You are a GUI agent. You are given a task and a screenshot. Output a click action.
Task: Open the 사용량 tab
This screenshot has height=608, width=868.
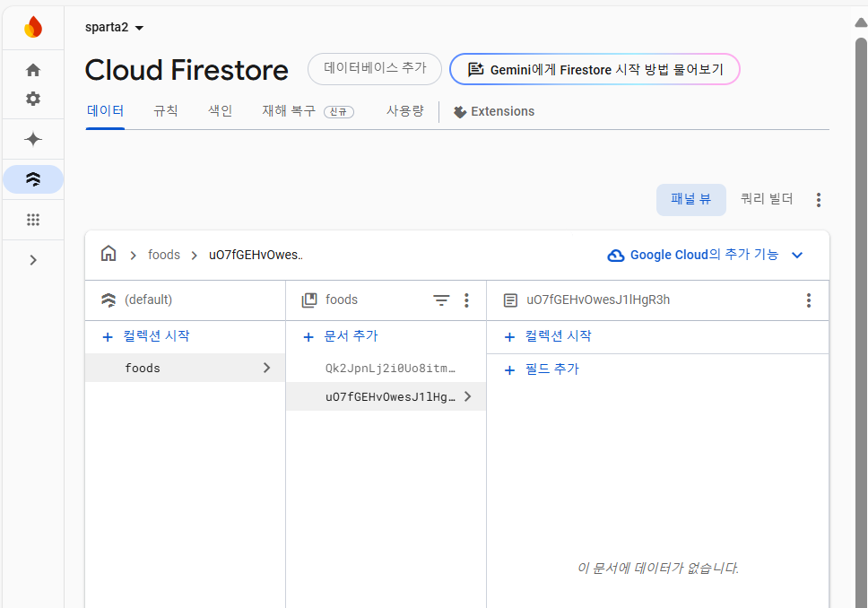pos(404,110)
